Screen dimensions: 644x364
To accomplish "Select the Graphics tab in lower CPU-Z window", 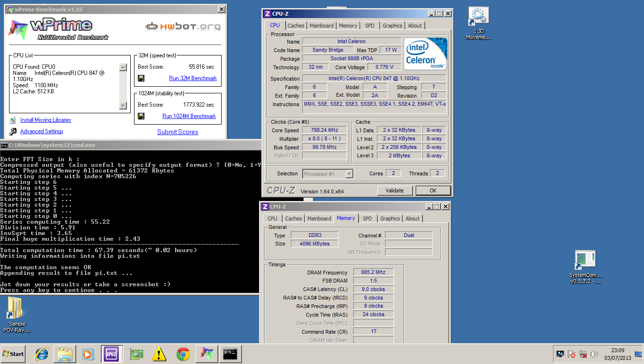I will click(390, 218).
